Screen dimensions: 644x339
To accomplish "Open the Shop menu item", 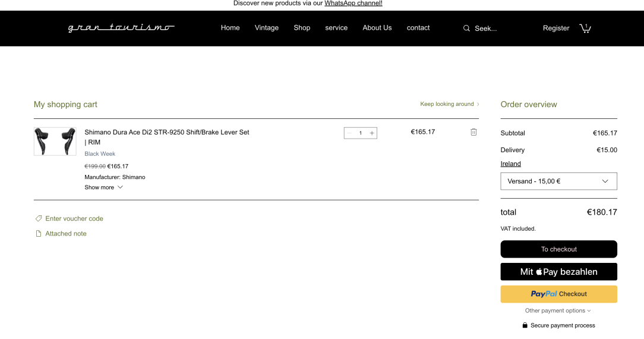I will 302,27.
